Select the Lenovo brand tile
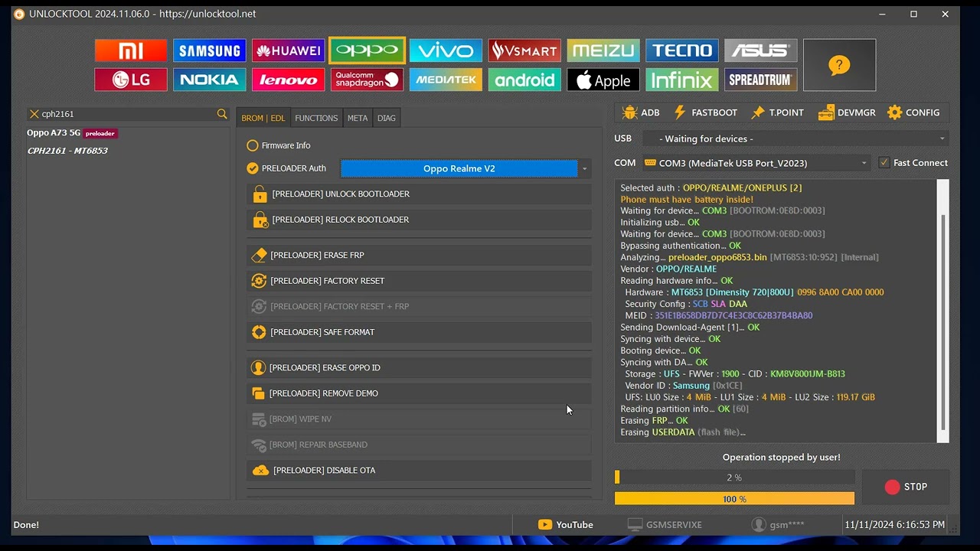Image resolution: width=980 pixels, height=551 pixels. point(289,80)
